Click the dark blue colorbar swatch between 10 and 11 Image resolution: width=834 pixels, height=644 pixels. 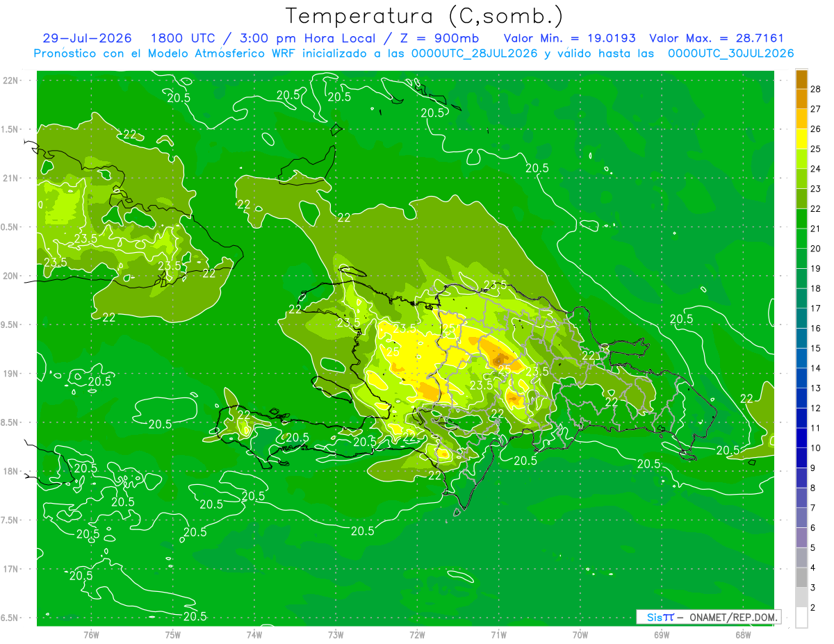tap(801, 438)
